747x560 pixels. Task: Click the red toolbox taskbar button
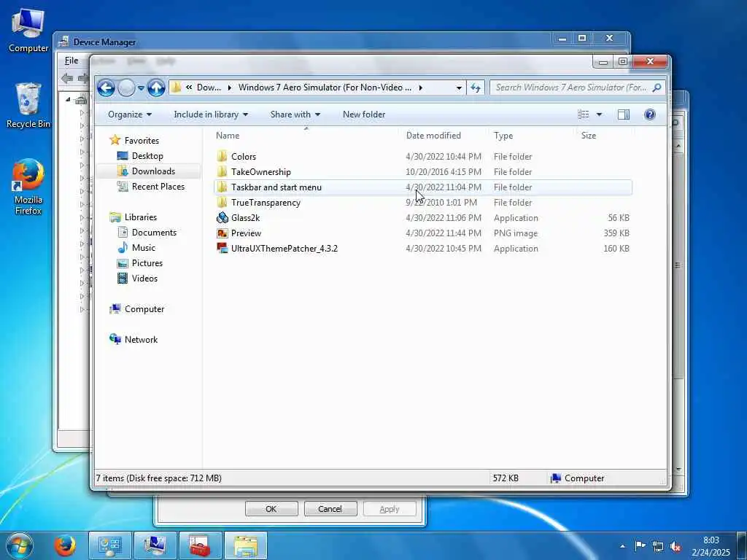click(x=201, y=545)
